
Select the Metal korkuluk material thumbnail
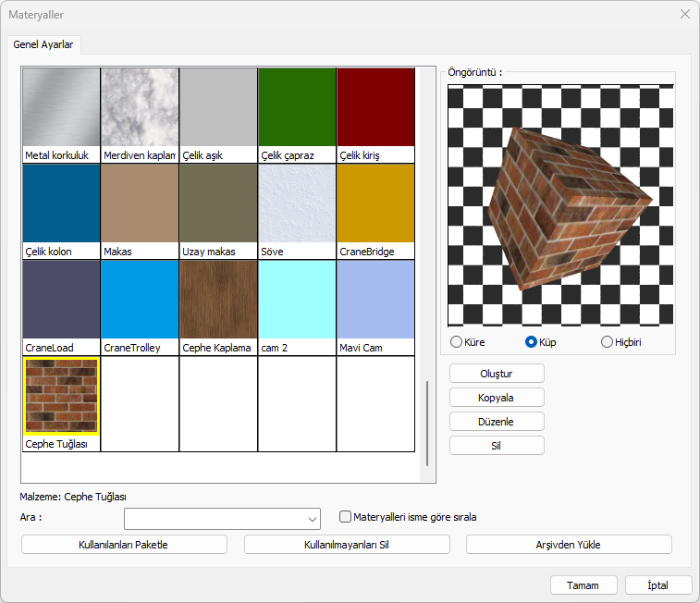click(x=61, y=107)
